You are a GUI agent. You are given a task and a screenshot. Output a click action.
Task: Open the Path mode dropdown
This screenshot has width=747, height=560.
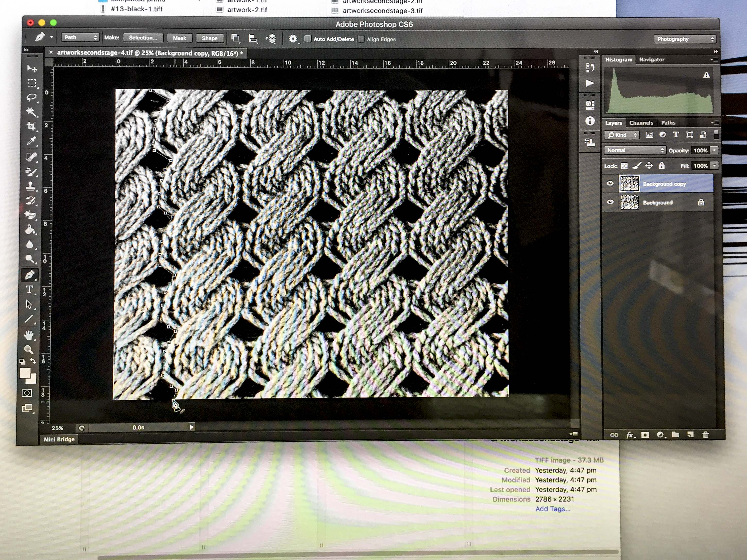tap(80, 38)
